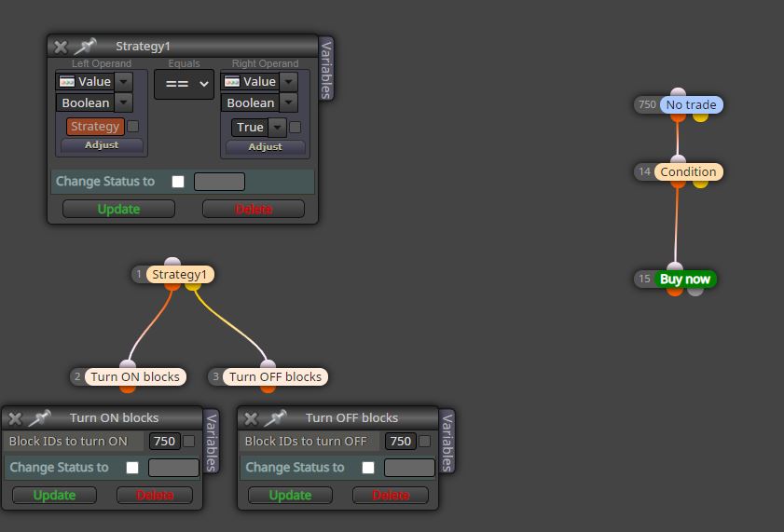Select the No trade block node
784x532 pixels.
coord(692,105)
